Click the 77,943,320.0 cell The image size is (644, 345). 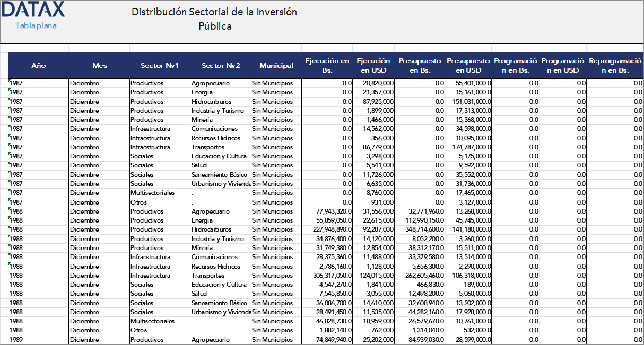click(x=327, y=211)
